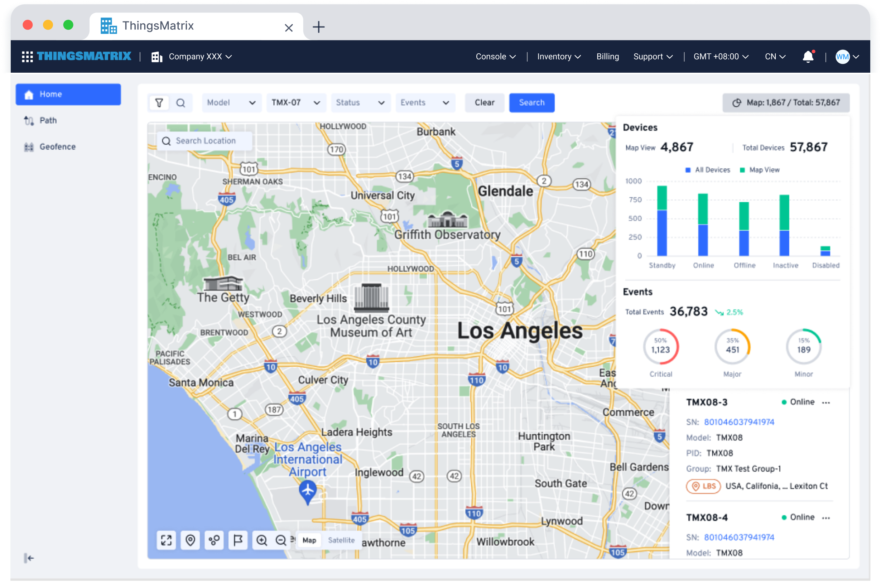Click Map: 1,867 / Total: 57,867 button
This screenshot has width=881, height=588.
click(786, 103)
